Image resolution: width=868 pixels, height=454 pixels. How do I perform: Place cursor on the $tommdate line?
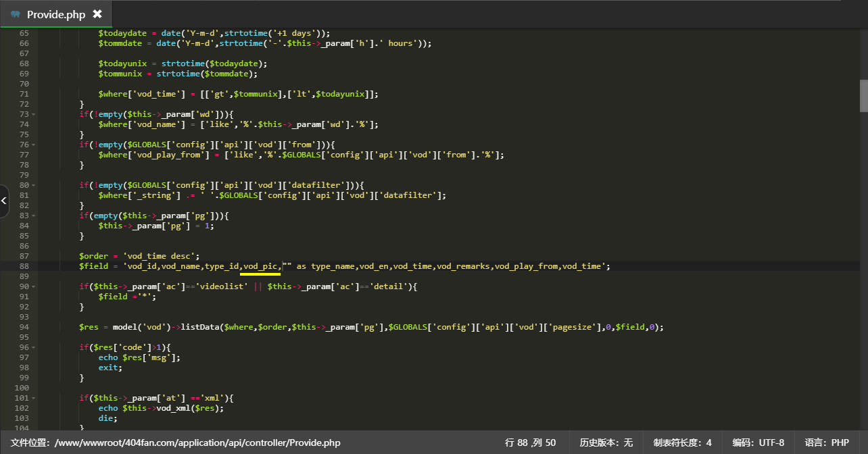265,43
